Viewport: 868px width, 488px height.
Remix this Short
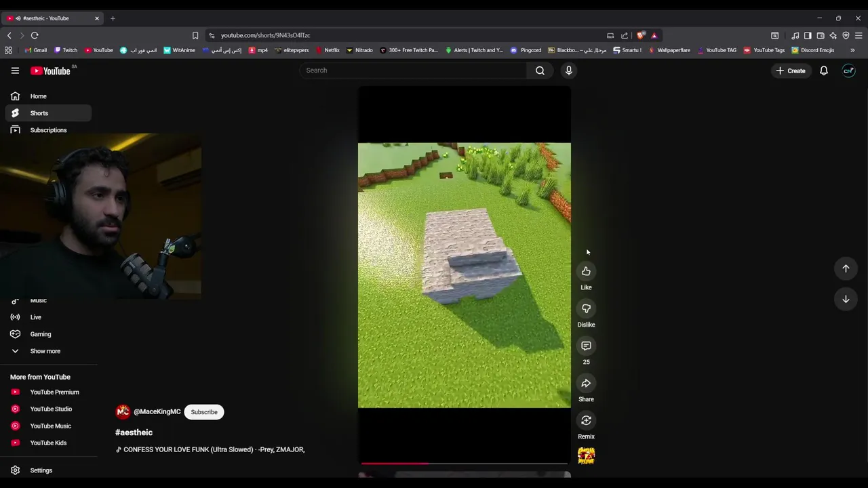[x=586, y=420]
